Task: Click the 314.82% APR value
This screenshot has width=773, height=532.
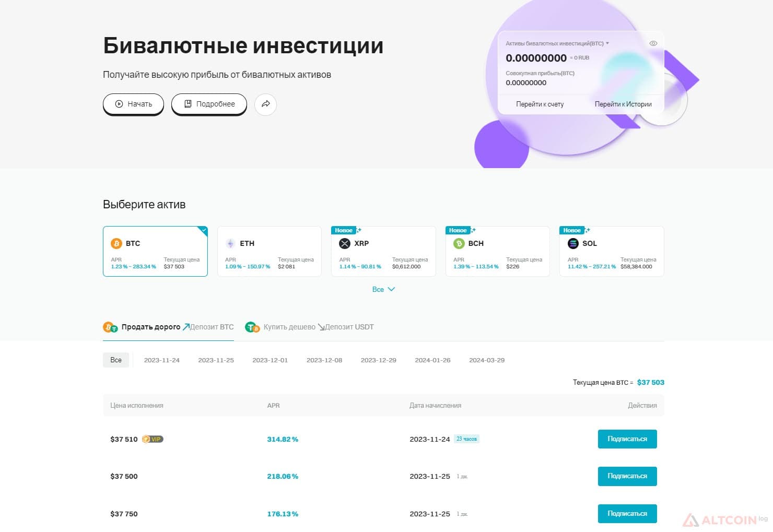Action: pyautogui.click(x=283, y=440)
